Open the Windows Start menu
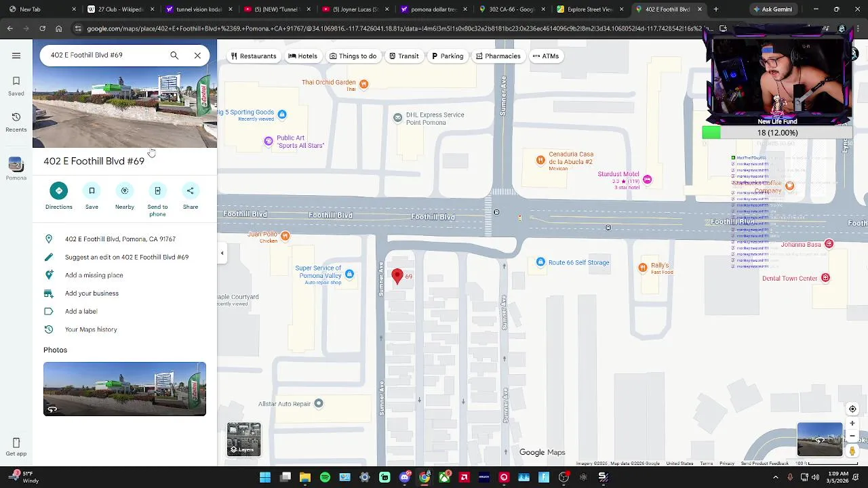Screen dimensions: 868x488 (x=265, y=477)
